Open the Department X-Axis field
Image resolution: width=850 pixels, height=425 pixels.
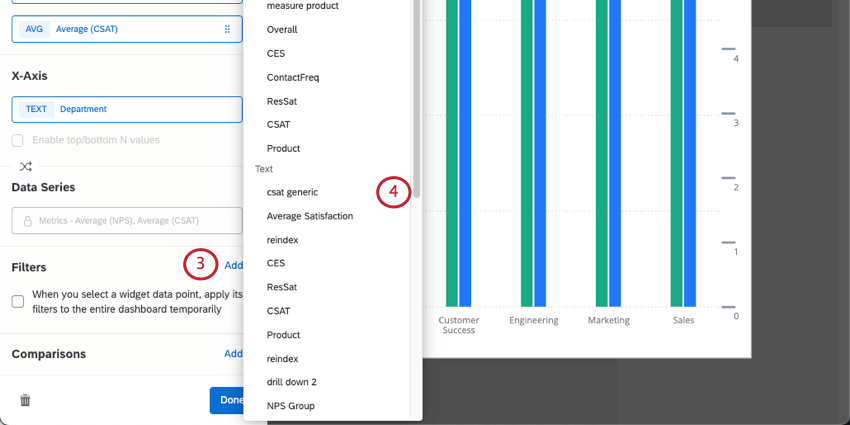(127, 109)
